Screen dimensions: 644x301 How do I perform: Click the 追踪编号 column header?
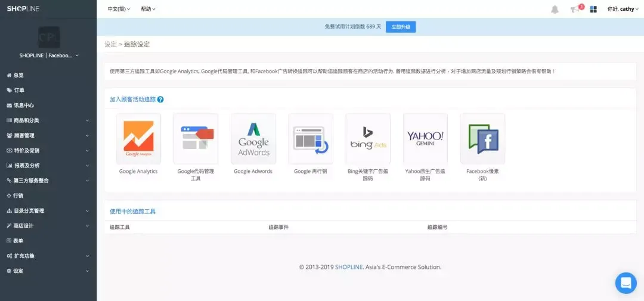(438, 227)
